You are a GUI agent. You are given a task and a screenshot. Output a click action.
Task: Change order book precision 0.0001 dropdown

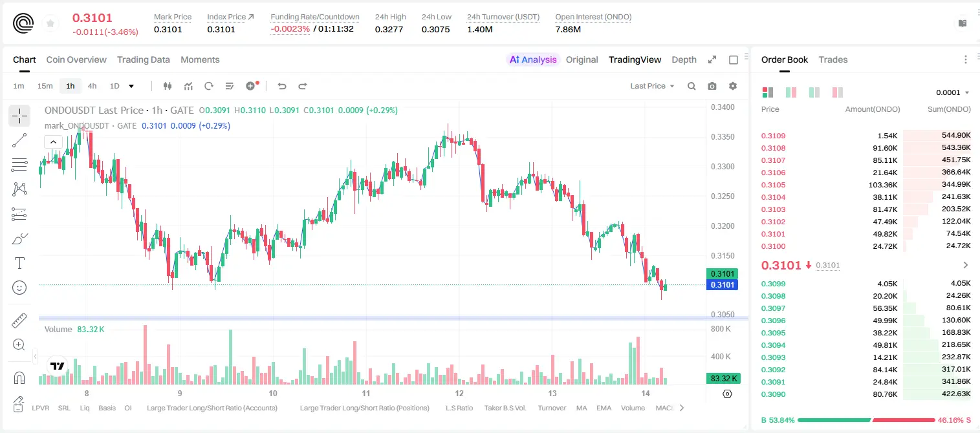pos(953,92)
